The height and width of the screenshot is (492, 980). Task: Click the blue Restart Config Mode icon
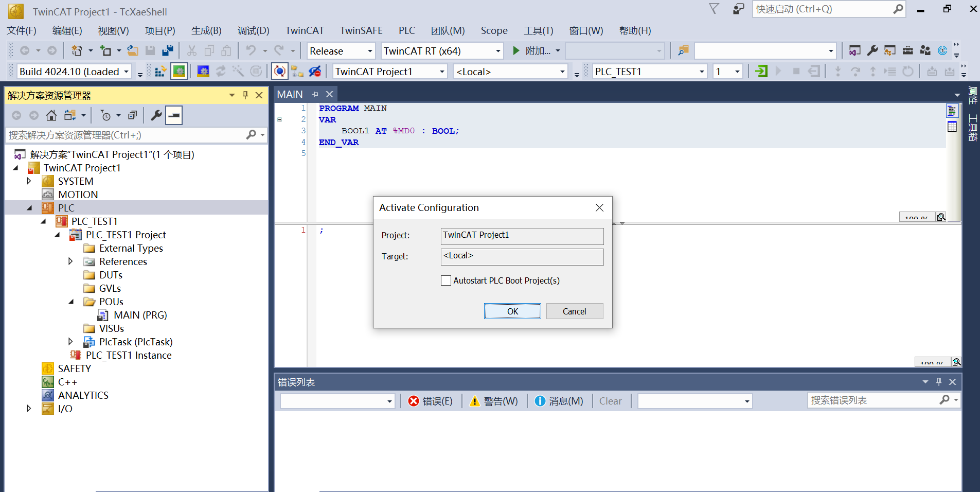coord(203,71)
